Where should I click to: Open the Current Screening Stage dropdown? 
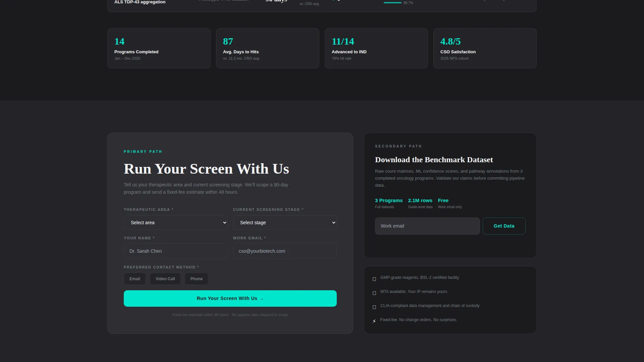tap(285, 223)
